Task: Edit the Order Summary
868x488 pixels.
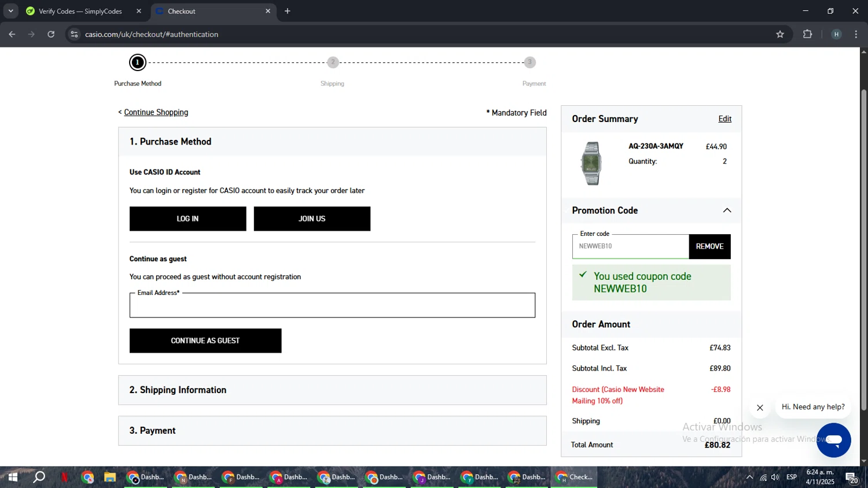Action: [725, 119]
